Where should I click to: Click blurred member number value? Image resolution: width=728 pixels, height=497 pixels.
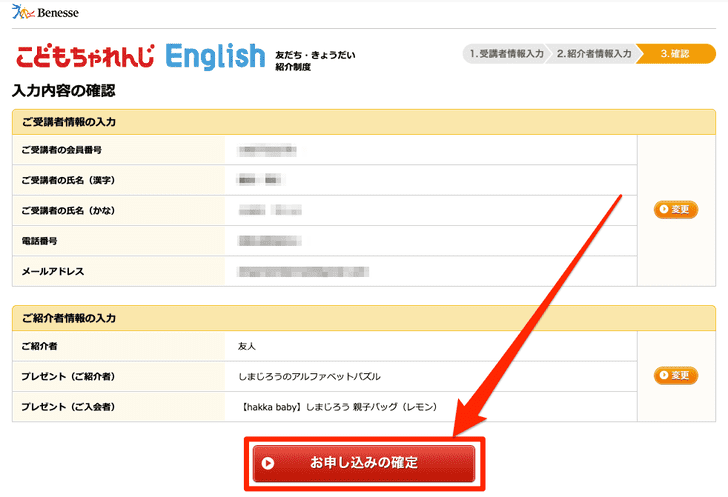point(267,150)
